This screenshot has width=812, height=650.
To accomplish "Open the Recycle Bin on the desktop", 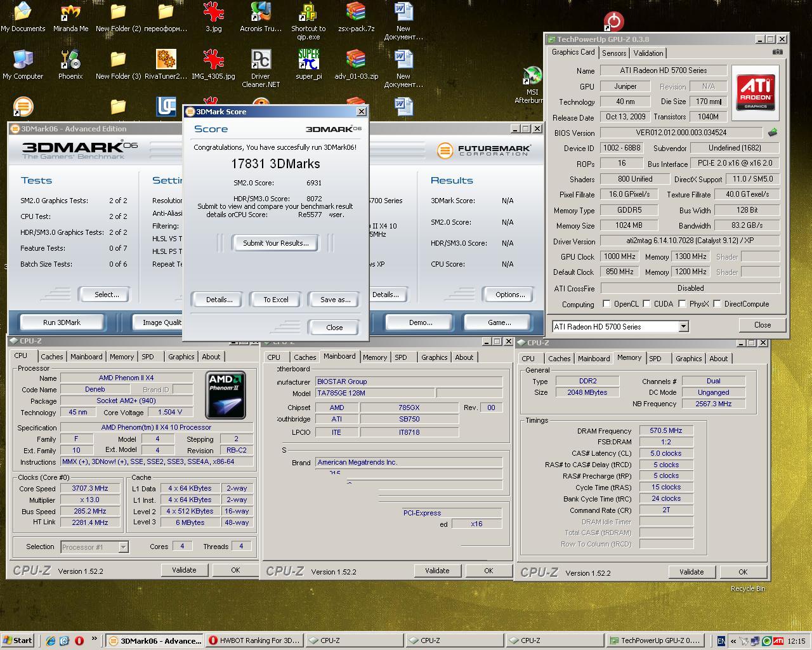I will [747, 588].
